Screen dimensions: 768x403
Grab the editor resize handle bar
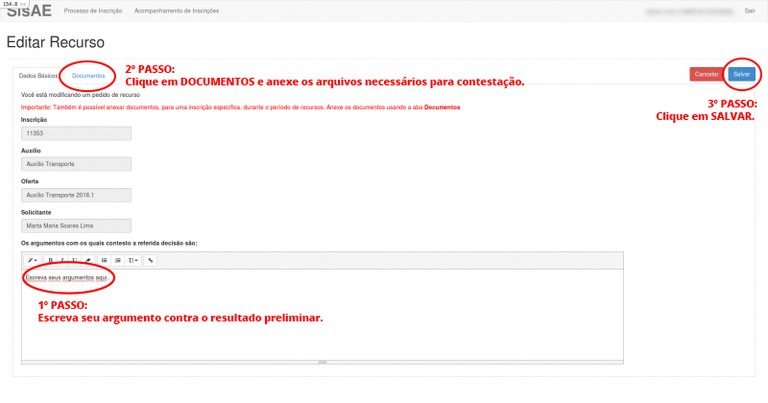[x=322, y=362]
